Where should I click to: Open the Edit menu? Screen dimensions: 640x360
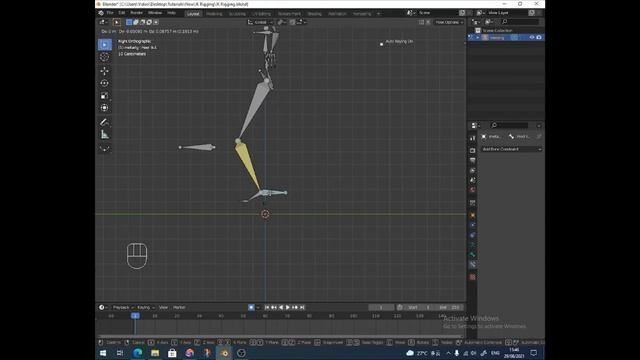pyautogui.click(x=122, y=13)
